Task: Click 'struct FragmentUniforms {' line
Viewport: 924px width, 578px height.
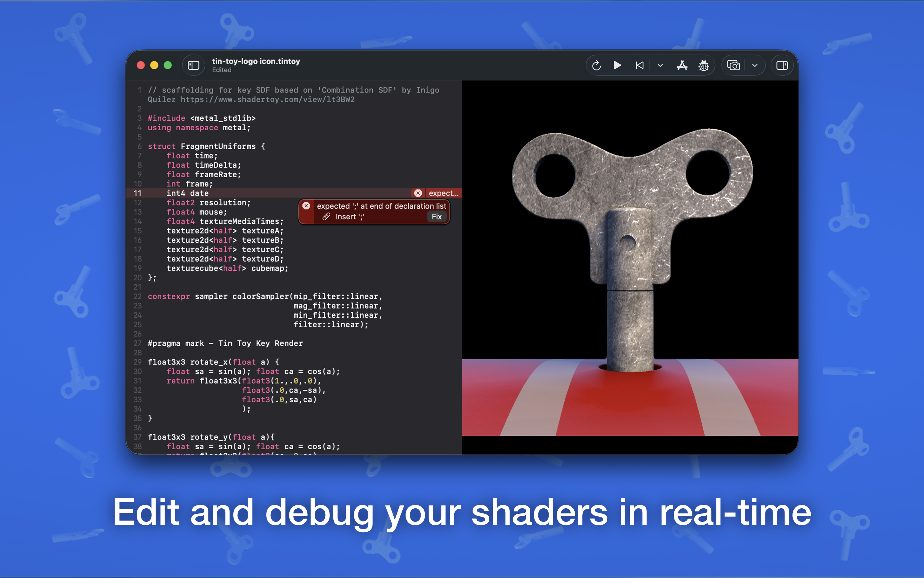Action: pyautogui.click(x=206, y=146)
